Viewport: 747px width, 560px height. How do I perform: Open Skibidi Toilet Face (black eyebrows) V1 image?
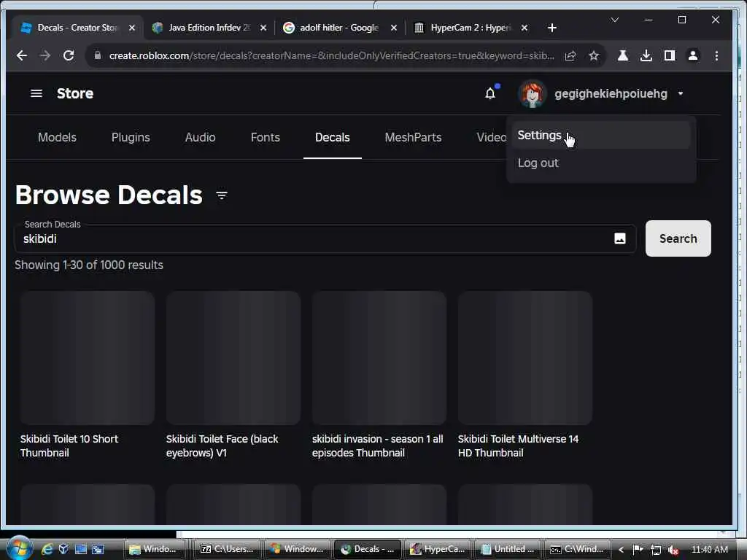click(233, 357)
